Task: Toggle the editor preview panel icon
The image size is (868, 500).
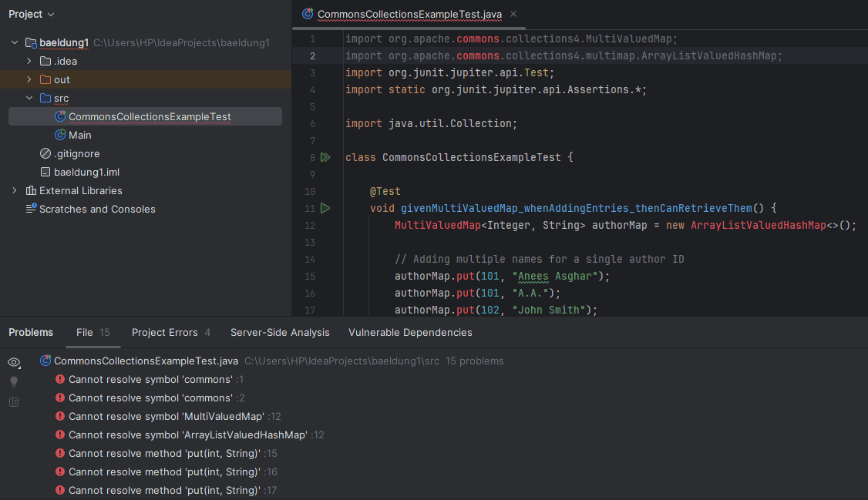Action: tap(15, 402)
